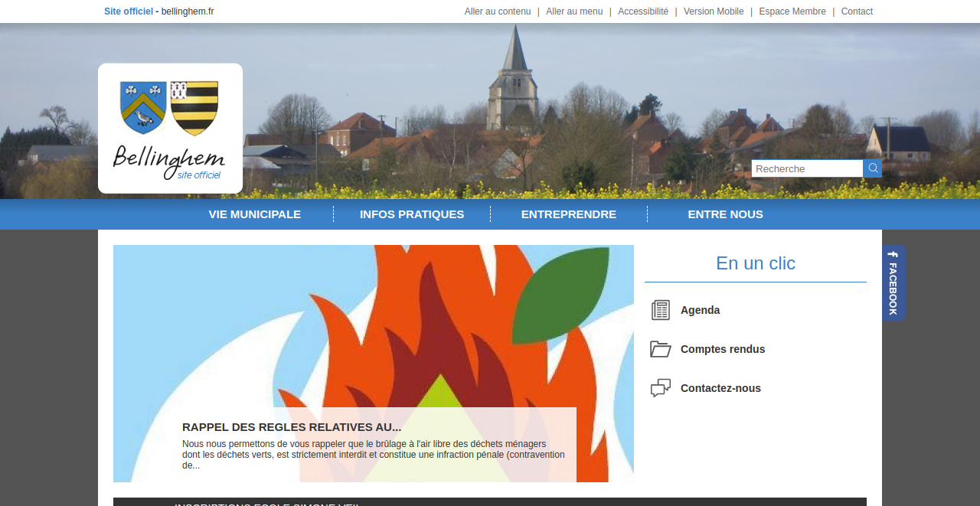980x506 pixels.
Task: Open Agenda via the calendar booklet icon
Action: (x=659, y=310)
